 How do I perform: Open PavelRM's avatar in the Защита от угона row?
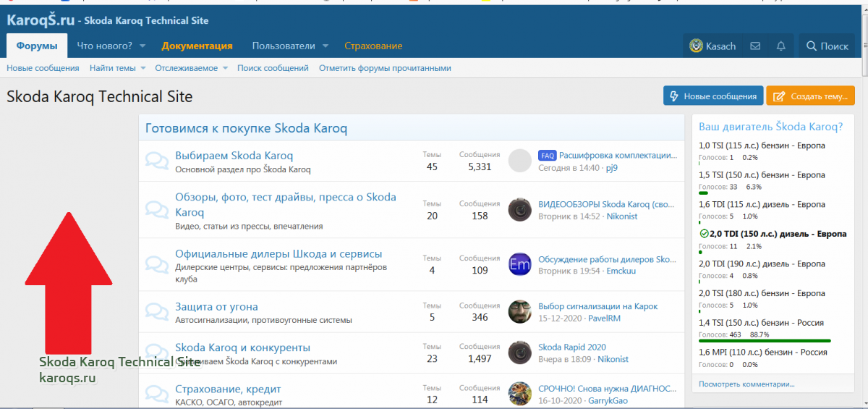(520, 312)
